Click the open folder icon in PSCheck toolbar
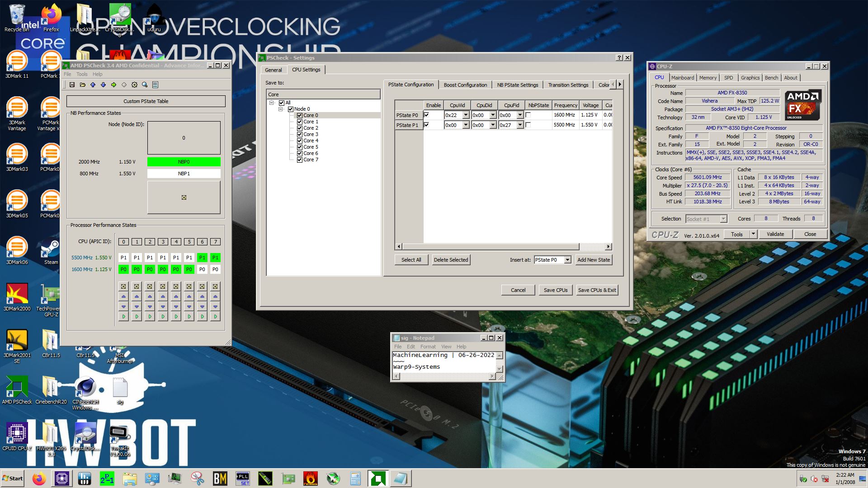The width and height of the screenshot is (868, 488). click(x=82, y=84)
